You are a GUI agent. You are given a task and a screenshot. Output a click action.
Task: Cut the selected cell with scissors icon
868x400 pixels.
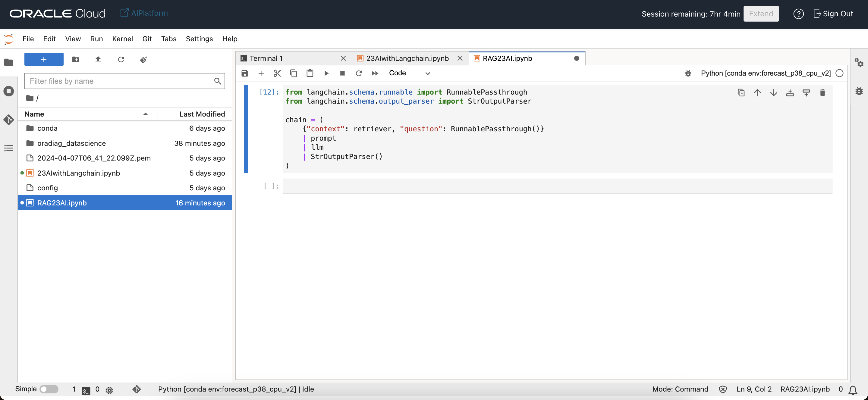[x=277, y=73]
